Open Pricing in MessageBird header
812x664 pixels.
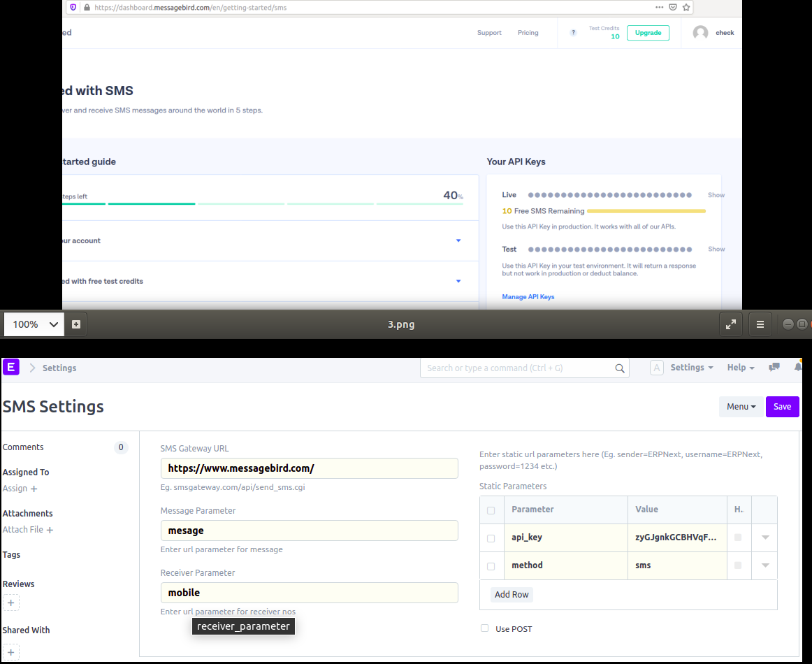click(x=528, y=33)
